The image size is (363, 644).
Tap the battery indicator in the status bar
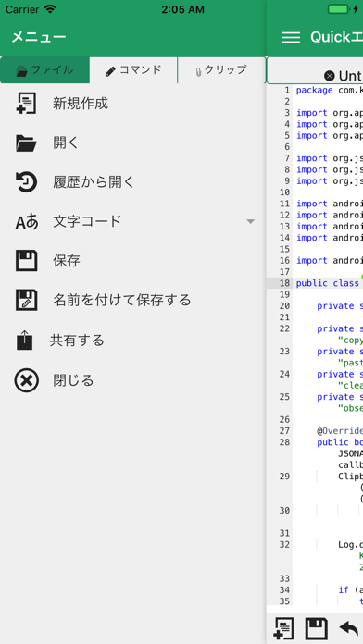[x=340, y=9]
